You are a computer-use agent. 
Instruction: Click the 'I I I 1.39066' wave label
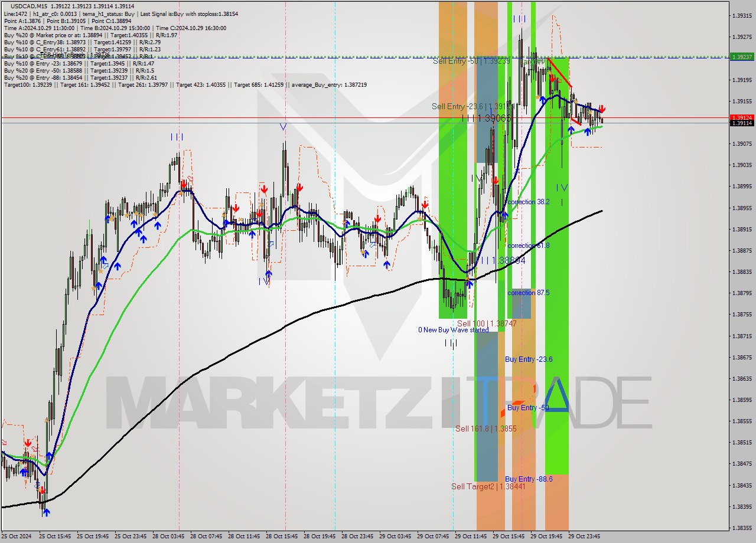click(x=486, y=119)
